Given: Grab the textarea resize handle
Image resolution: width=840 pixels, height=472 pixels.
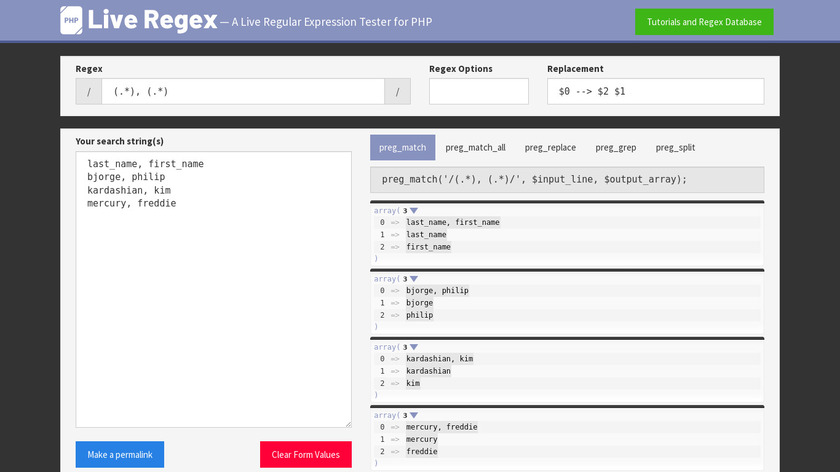Looking at the screenshot, I should coord(348,424).
